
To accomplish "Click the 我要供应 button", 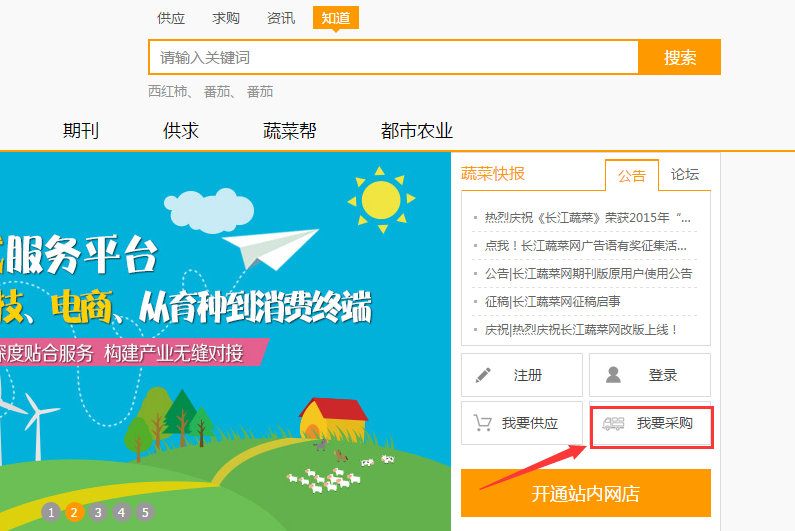I will 522,423.
